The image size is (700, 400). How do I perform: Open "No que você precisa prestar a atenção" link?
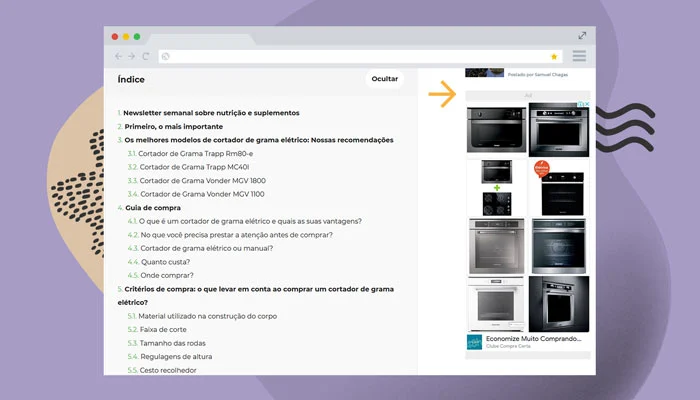click(x=237, y=235)
